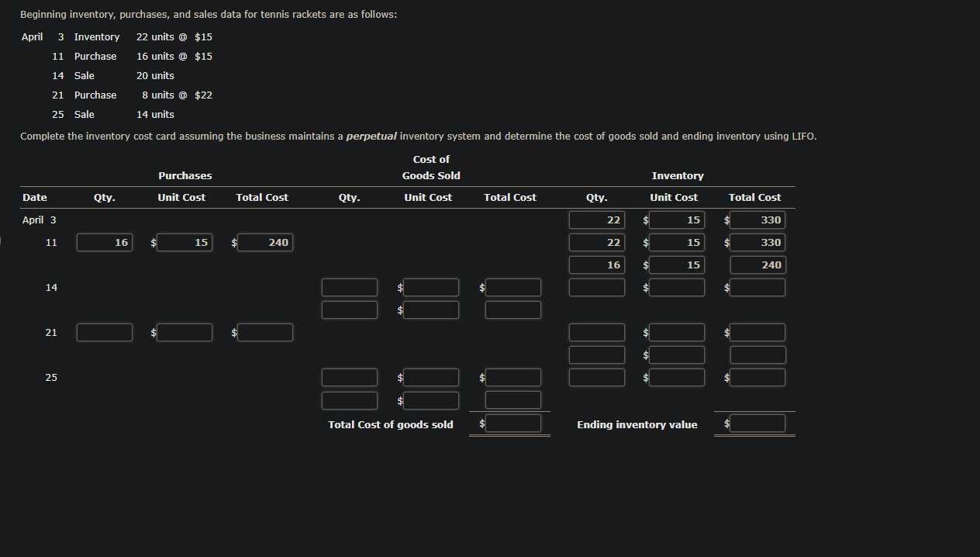Select April 25 inventory unit cost field

678,378
